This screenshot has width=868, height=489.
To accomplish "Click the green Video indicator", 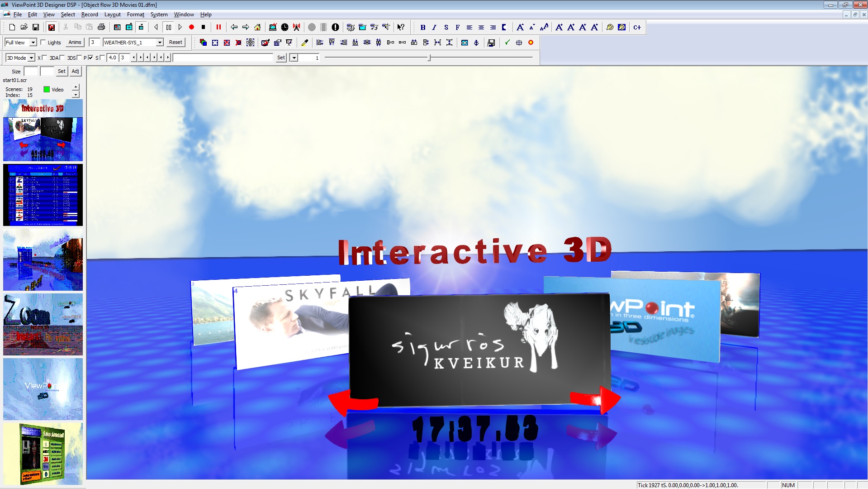I will coord(47,89).
